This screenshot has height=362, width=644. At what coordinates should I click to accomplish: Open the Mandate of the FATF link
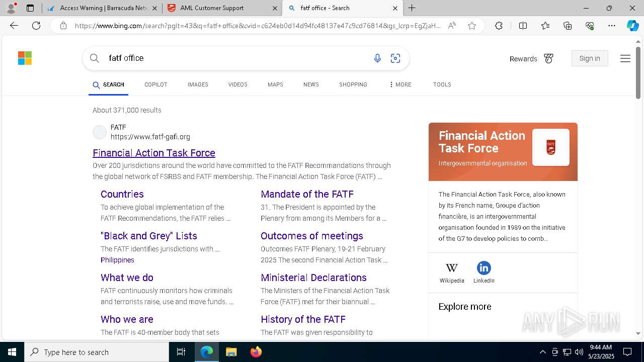pyautogui.click(x=307, y=194)
